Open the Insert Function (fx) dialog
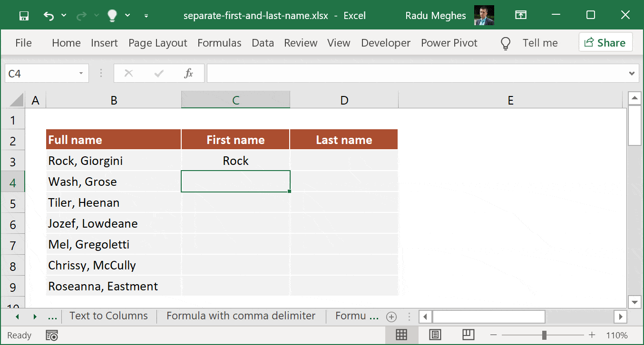644x345 pixels. pos(189,73)
